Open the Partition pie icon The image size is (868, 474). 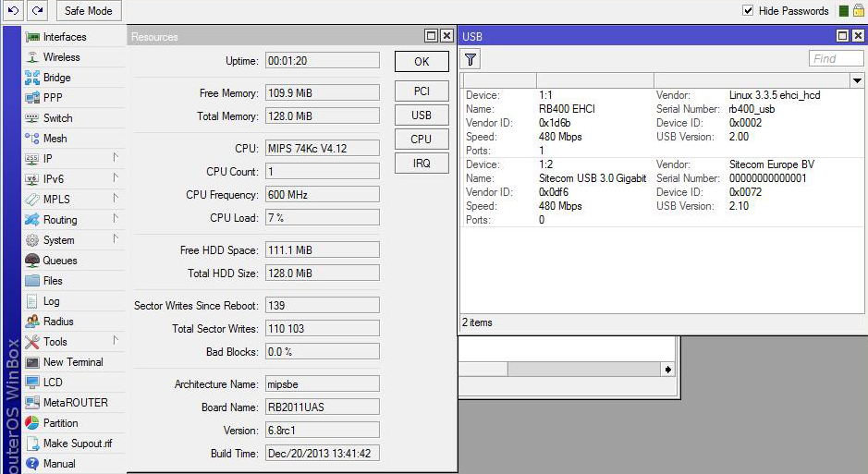[32, 423]
